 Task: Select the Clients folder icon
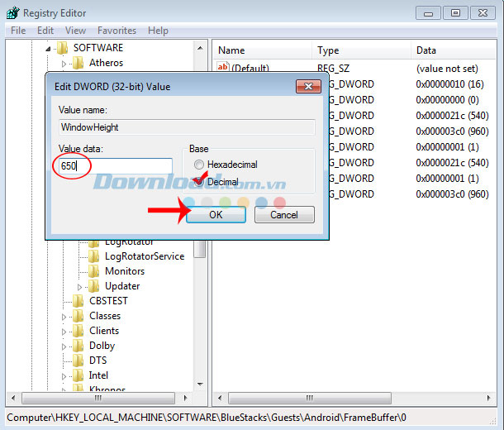click(78, 331)
